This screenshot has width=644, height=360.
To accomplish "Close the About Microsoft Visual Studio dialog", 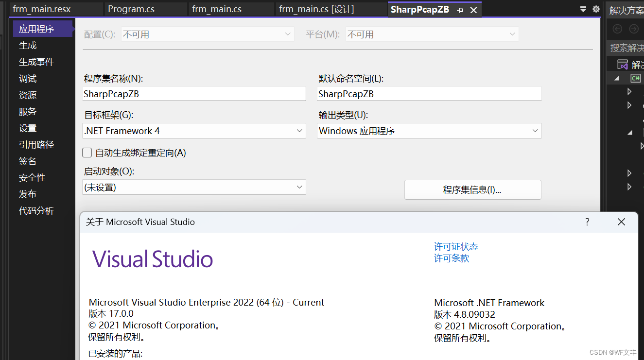I will click(621, 222).
